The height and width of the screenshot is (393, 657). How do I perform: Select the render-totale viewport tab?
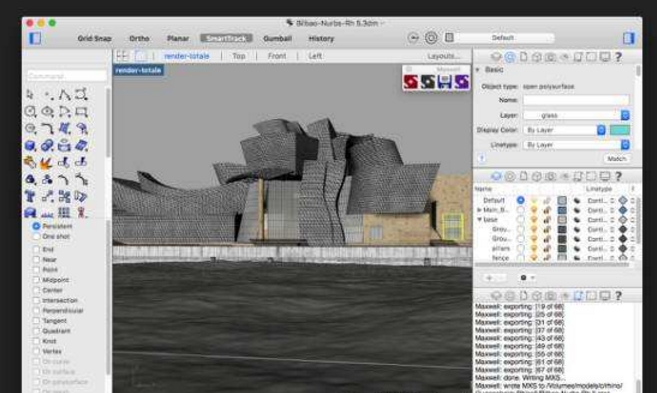pos(186,56)
